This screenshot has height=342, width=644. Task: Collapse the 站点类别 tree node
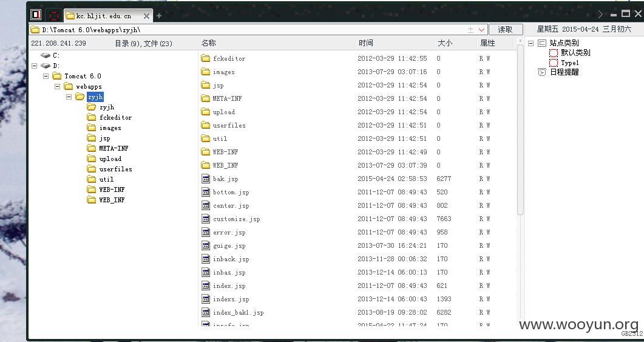(530, 43)
